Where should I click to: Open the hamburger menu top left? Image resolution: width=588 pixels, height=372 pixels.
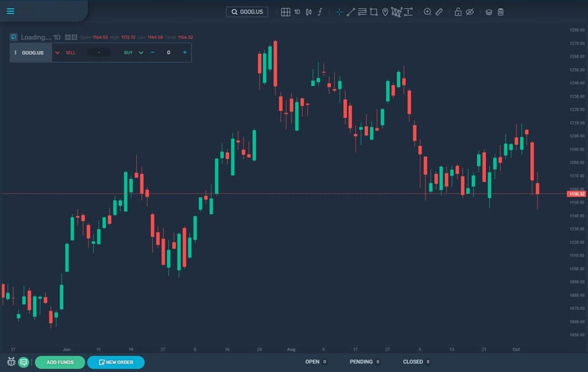click(x=10, y=11)
